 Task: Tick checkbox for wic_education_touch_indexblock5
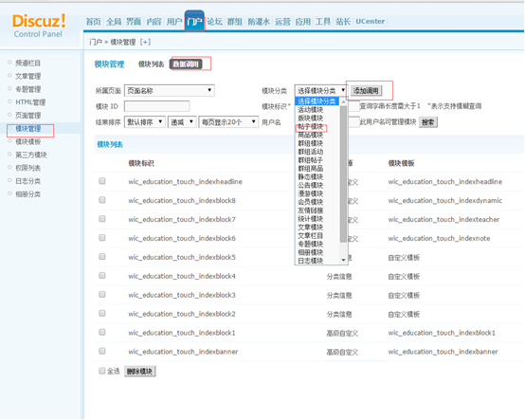pos(102,257)
